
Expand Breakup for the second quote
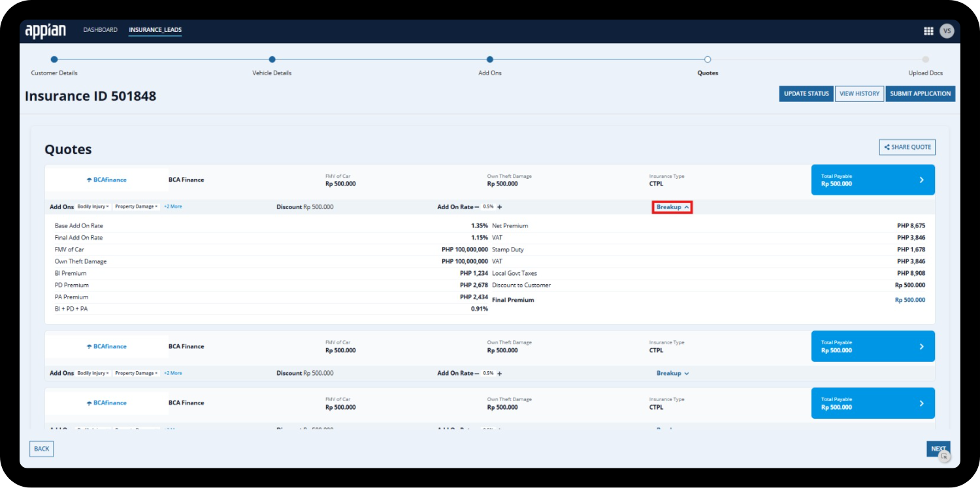point(672,374)
